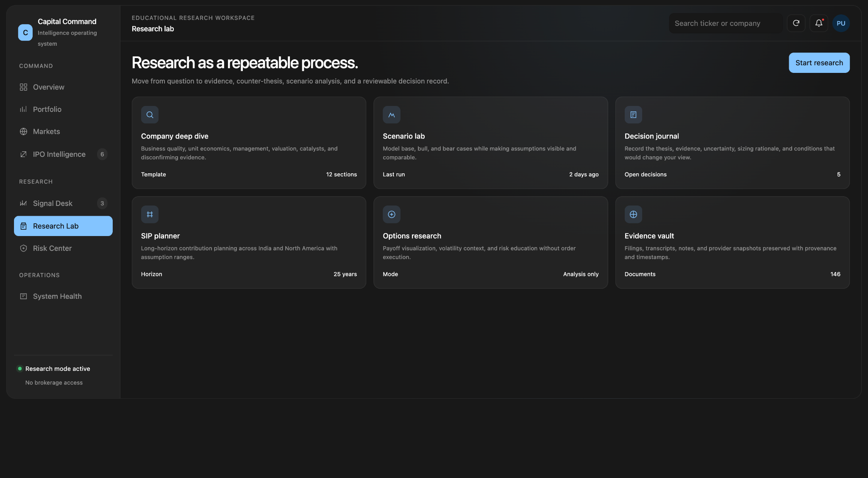Open the SIP planner card title
Viewport: 868px width, 478px height.
[160, 236]
